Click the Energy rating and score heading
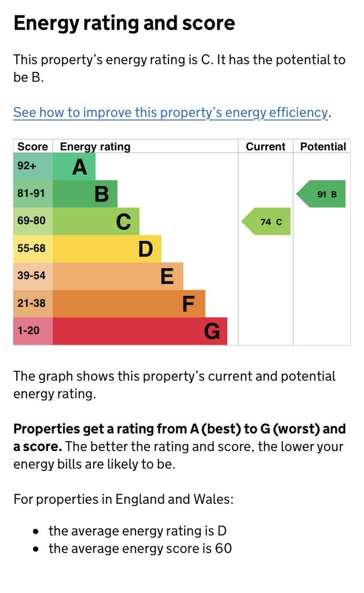This screenshot has height=593, width=364. click(124, 23)
